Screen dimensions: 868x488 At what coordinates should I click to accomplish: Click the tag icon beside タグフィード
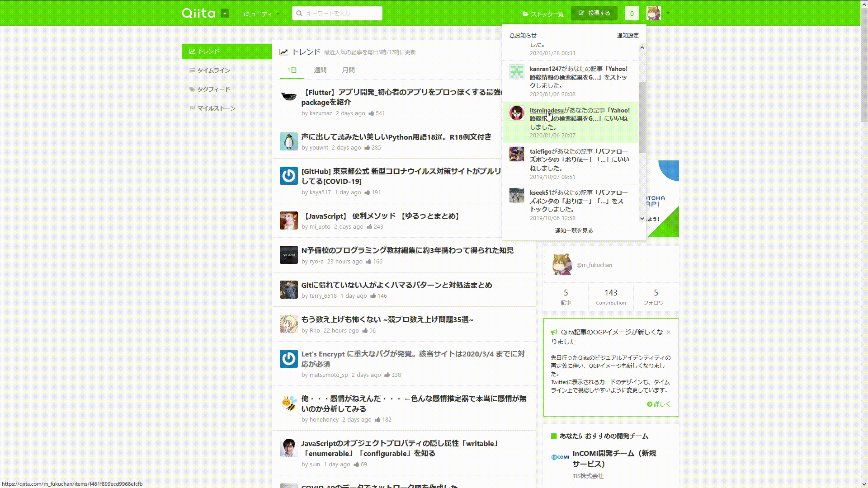pyautogui.click(x=192, y=89)
